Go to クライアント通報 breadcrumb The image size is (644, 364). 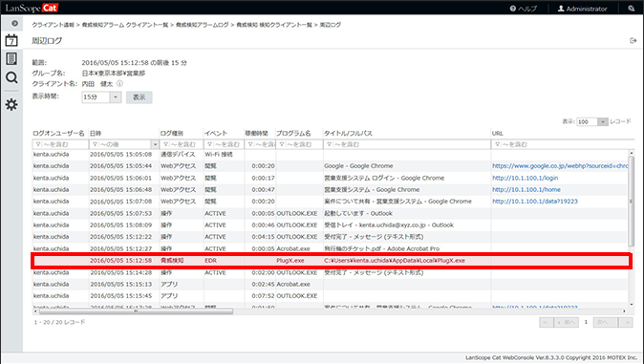tap(53, 25)
